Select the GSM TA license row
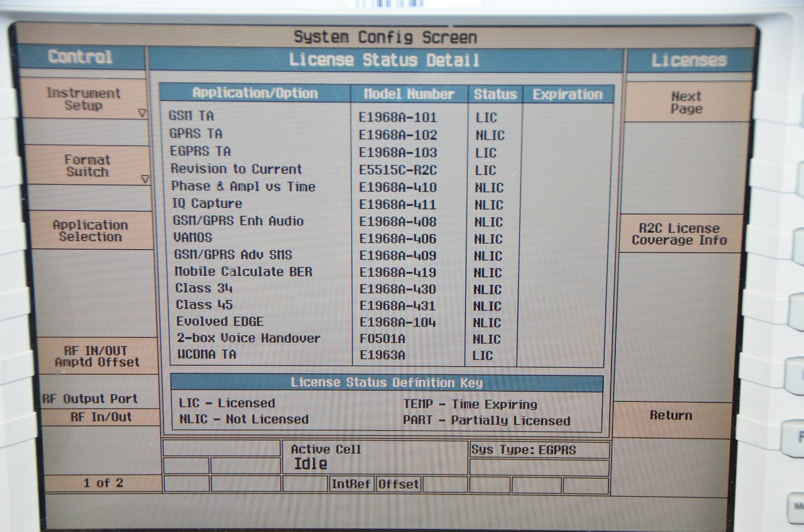 tap(191, 116)
